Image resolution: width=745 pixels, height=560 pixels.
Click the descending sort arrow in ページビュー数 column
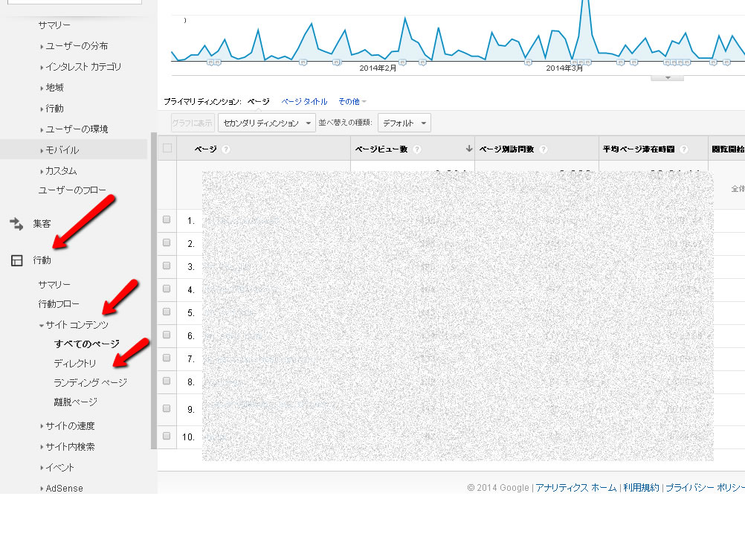pyautogui.click(x=468, y=149)
